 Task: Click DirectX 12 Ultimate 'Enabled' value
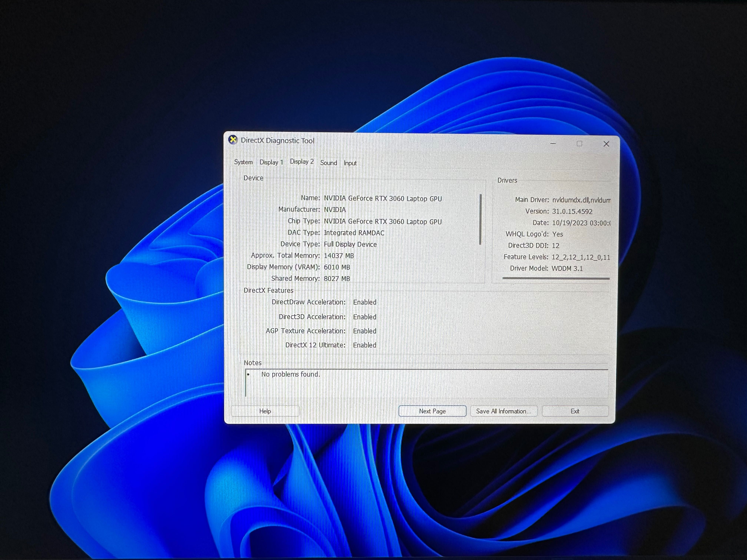point(364,345)
